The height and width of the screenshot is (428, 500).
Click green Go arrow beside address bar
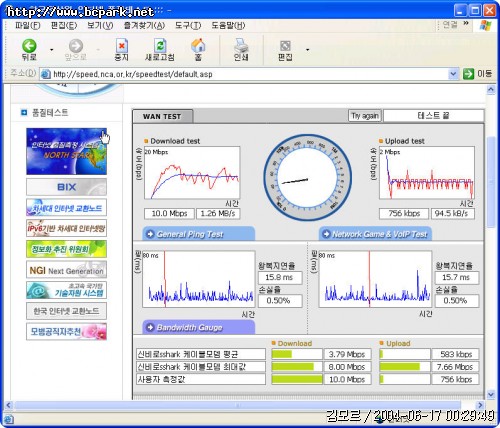468,74
